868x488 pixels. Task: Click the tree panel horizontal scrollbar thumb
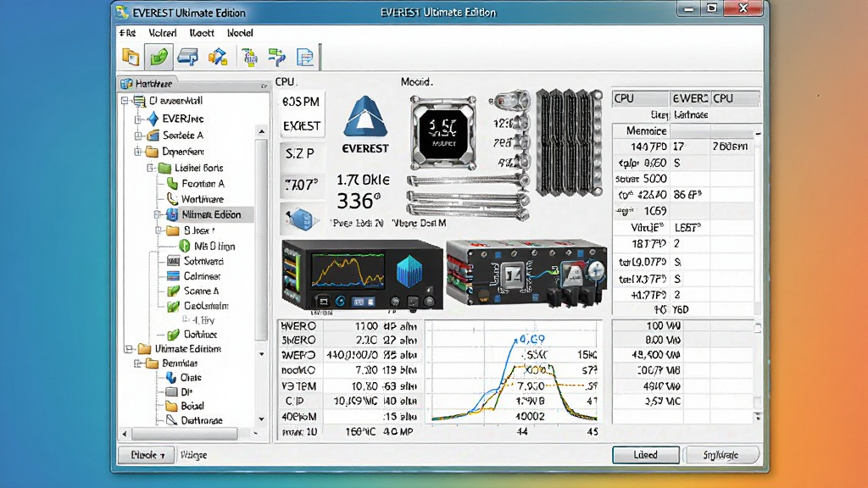click(186, 433)
